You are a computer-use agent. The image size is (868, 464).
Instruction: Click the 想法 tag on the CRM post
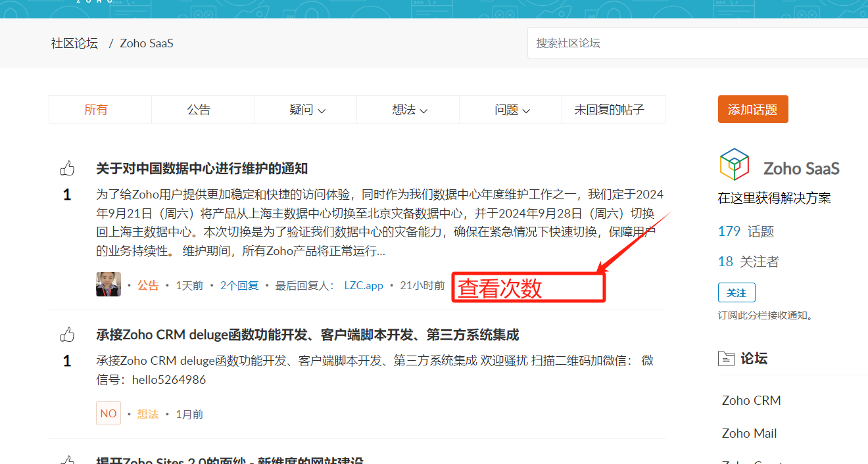pyautogui.click(x=148, y=414)
